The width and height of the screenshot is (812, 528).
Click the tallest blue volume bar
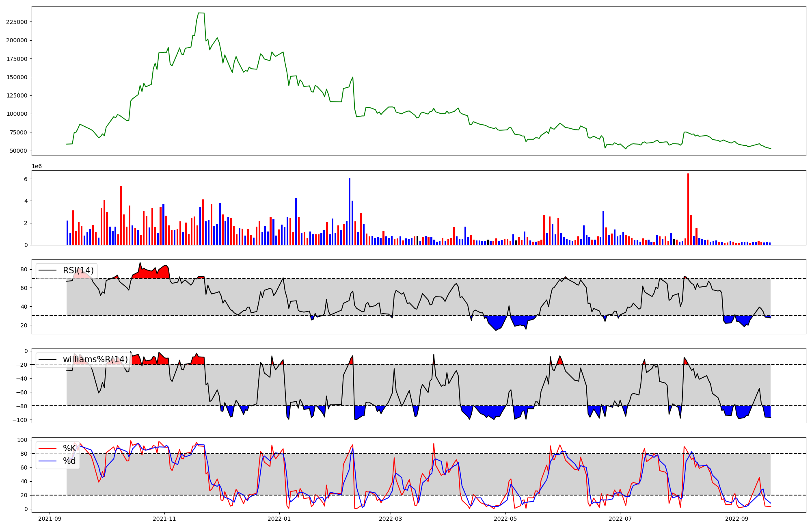(349, 211)
